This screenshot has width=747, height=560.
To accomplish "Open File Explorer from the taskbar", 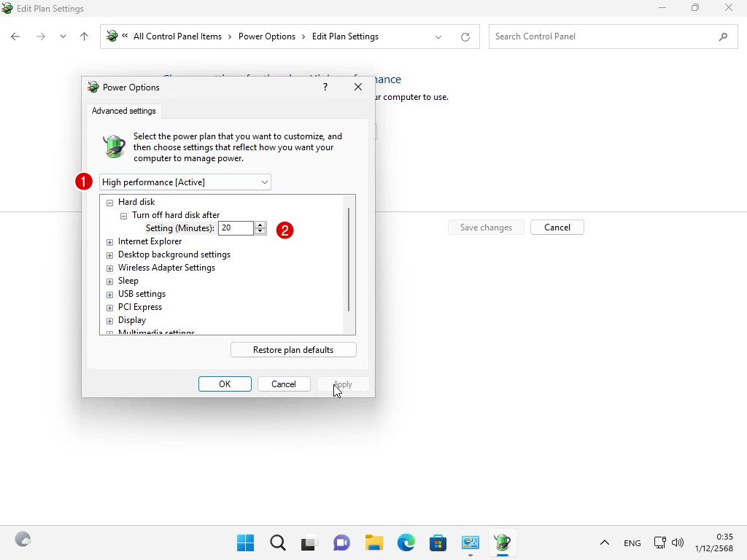I will (374, 542).
